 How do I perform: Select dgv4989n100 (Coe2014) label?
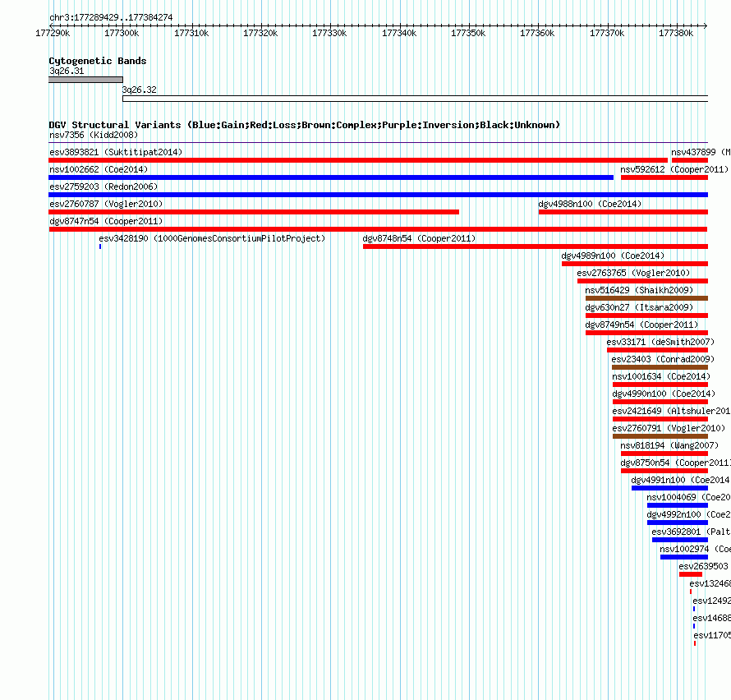pos(613,256)
